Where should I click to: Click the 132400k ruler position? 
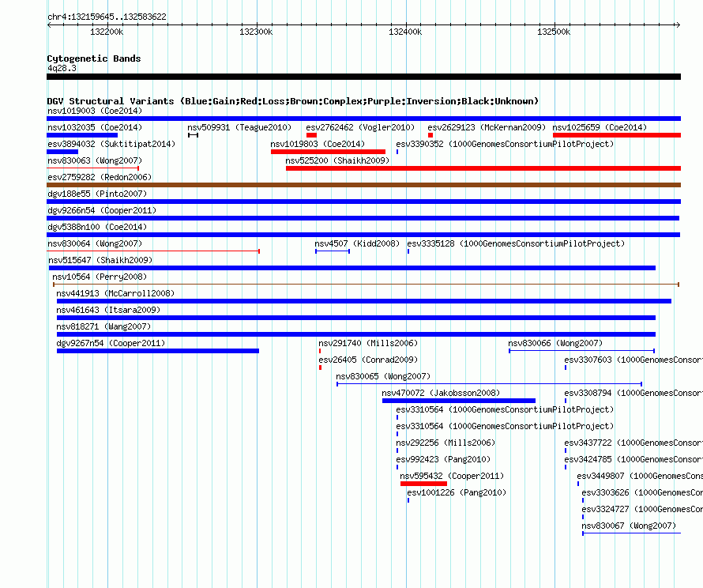point(405,32)
